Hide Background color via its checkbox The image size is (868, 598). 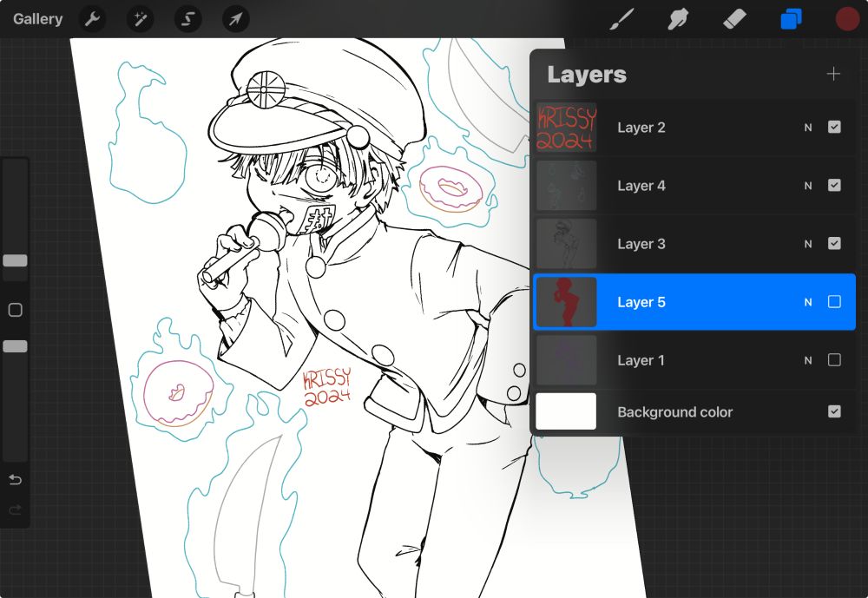834,411
